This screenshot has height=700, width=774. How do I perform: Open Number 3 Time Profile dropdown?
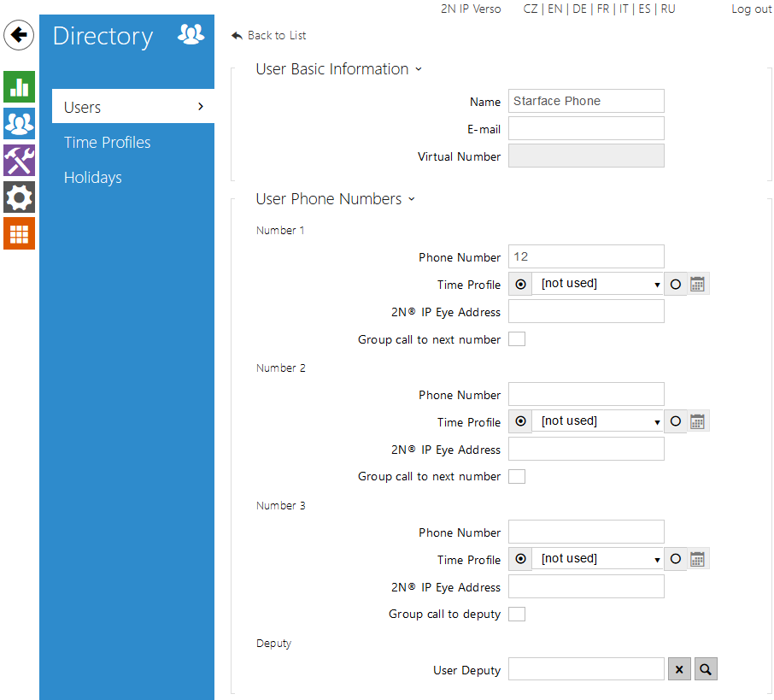pos(598,559)
